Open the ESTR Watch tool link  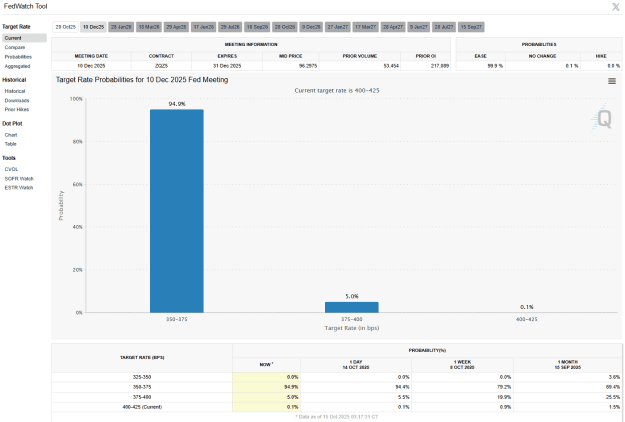[x=19, y=188]
